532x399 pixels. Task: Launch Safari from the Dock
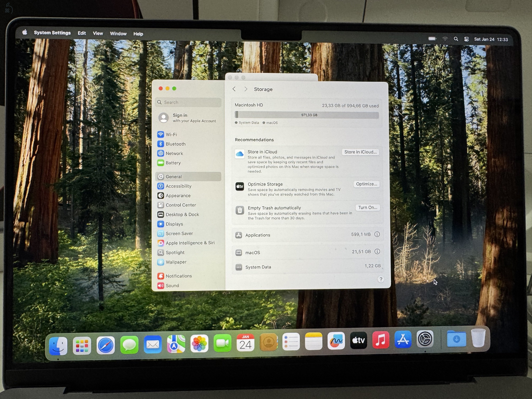[106, 345]
